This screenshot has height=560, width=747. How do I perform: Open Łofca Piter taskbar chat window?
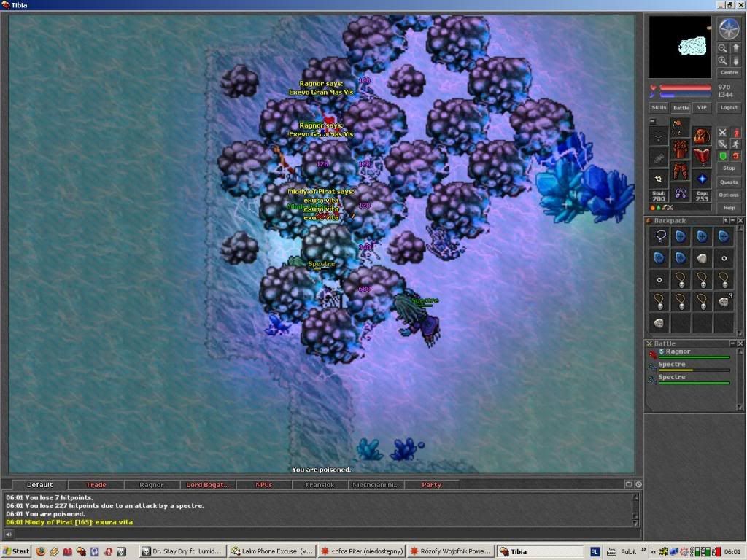pyautogui.click(x=362, y=551)
